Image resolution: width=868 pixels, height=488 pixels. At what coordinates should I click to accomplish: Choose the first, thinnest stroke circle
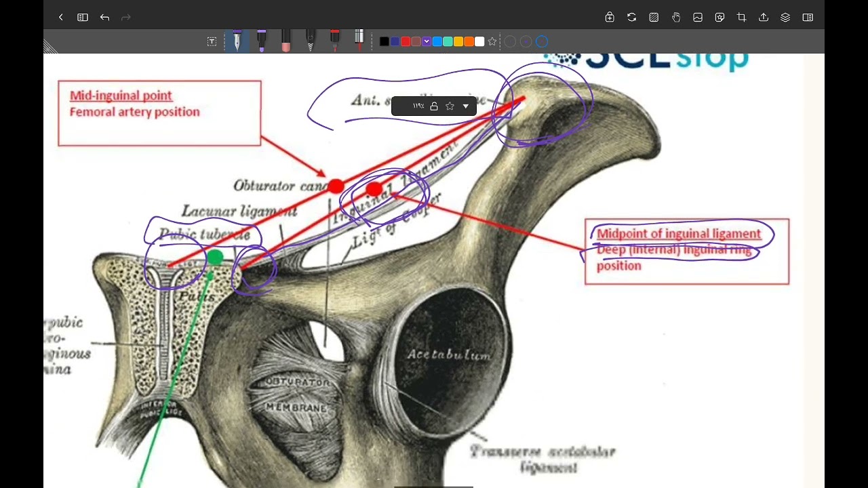[510, 42]
